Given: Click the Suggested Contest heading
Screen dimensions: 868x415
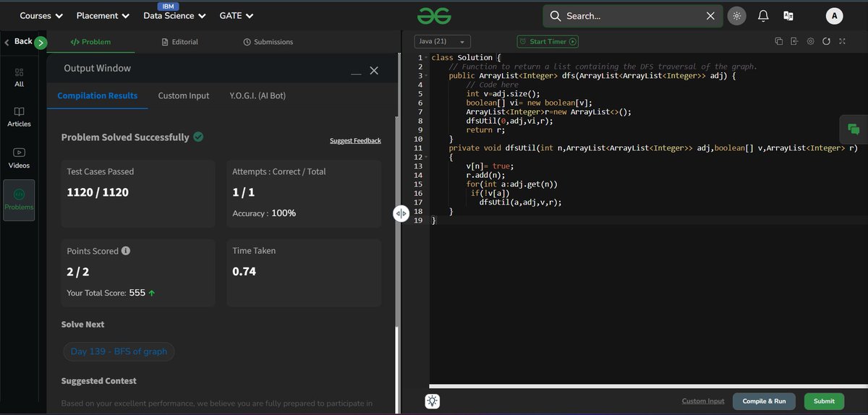Looking at the screenshot, I should tap(99, 381).
